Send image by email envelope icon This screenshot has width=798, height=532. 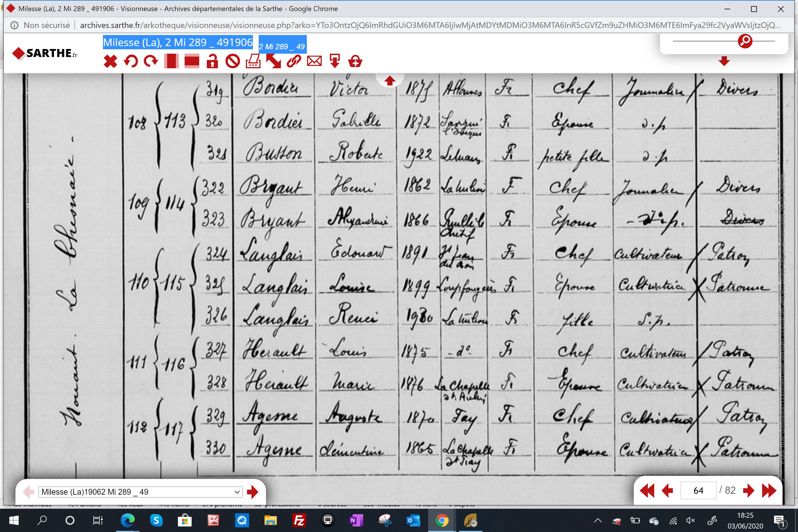[x=314, y=62]
